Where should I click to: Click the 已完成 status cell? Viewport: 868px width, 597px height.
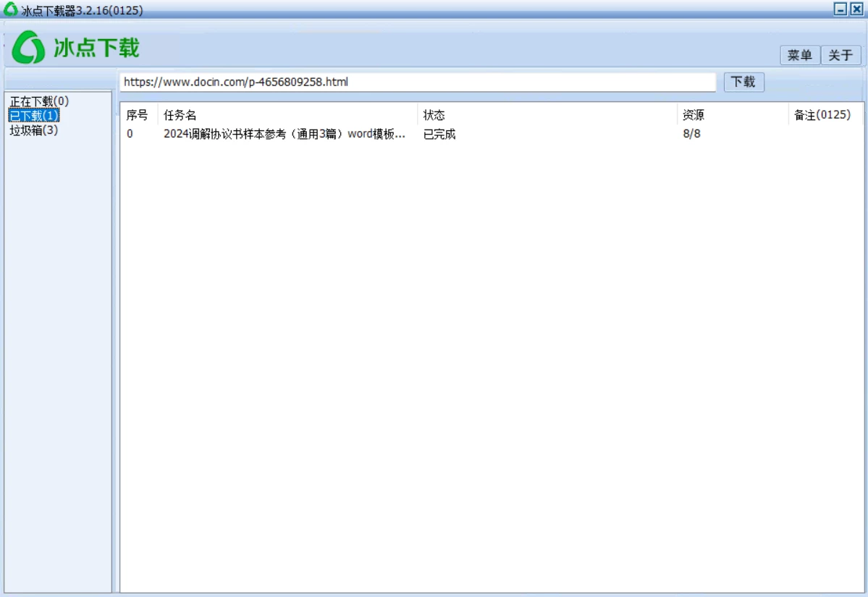(439, 134)
